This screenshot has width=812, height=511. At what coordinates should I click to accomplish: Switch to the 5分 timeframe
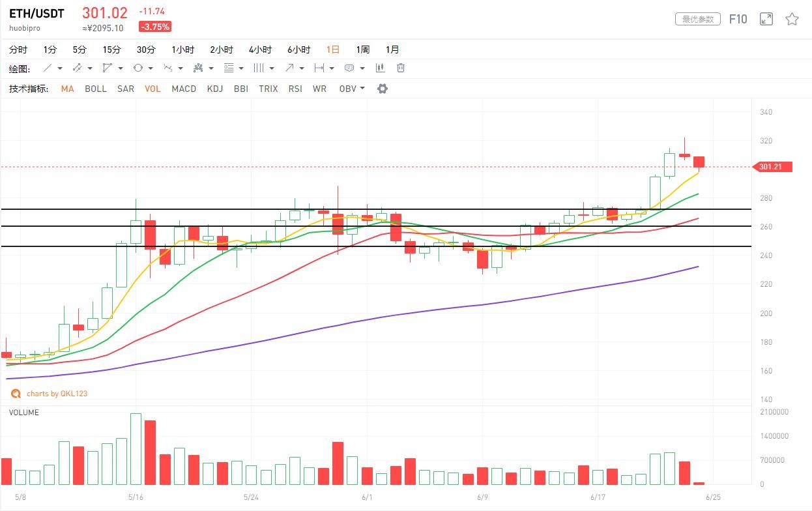point(80,50)
